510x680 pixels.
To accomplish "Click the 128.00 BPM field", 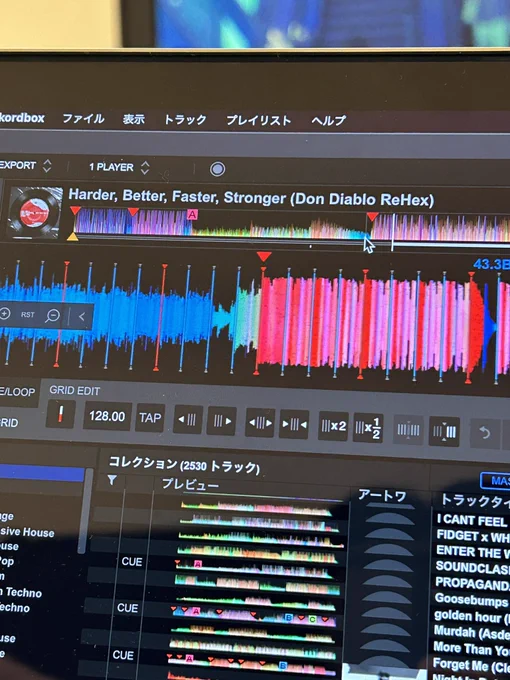I will tap(107, 416).
